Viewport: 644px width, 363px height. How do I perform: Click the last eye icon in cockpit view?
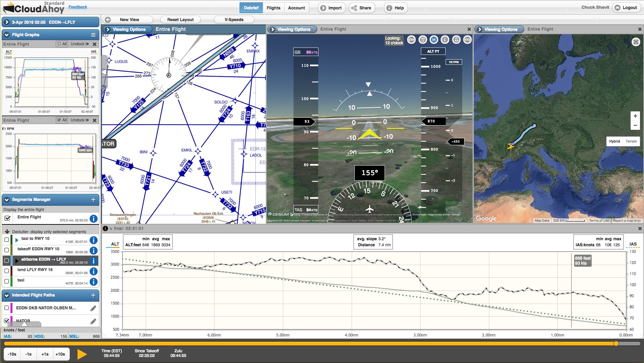pos(467,40)
